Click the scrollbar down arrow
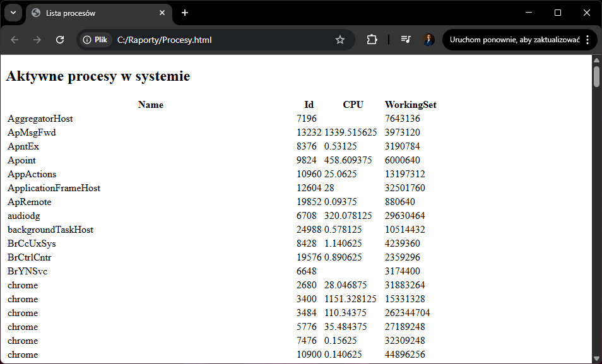 596,359
